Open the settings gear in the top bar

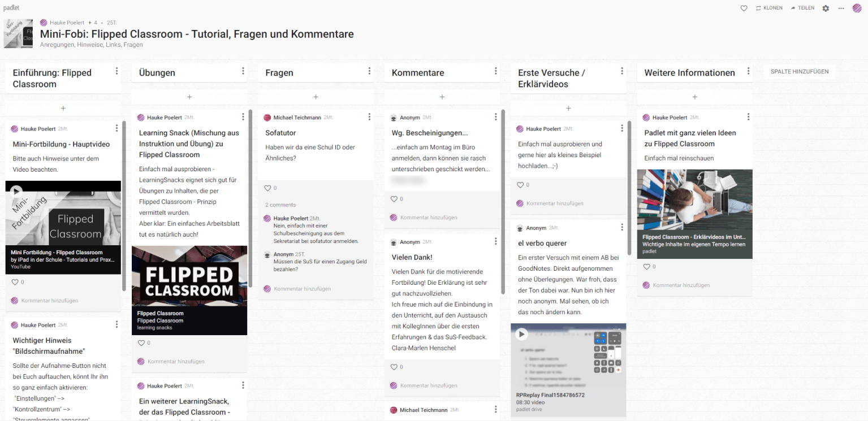(826, 8)
